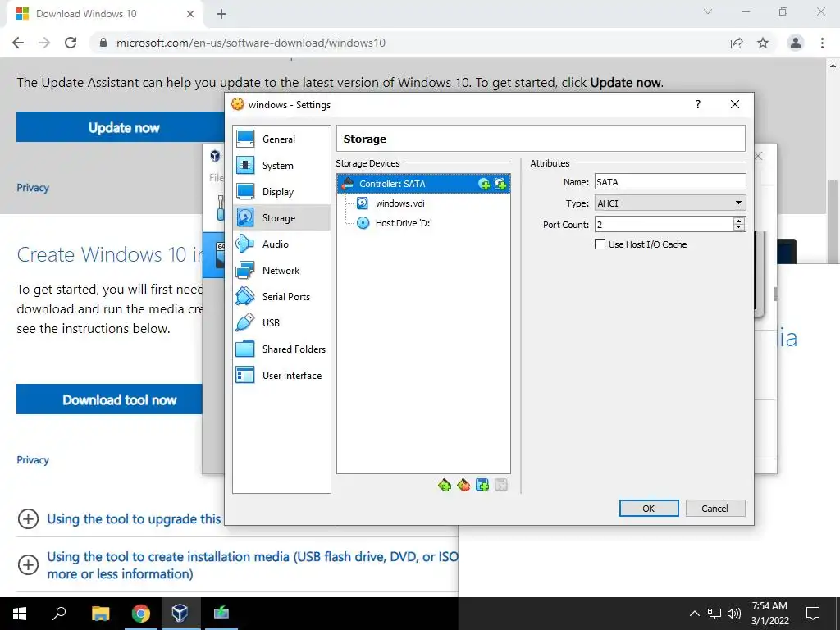The width and height of the screenshot is (840, 630).
Task: Select the Controller: SATA row
Action: (x=423, y=184)
